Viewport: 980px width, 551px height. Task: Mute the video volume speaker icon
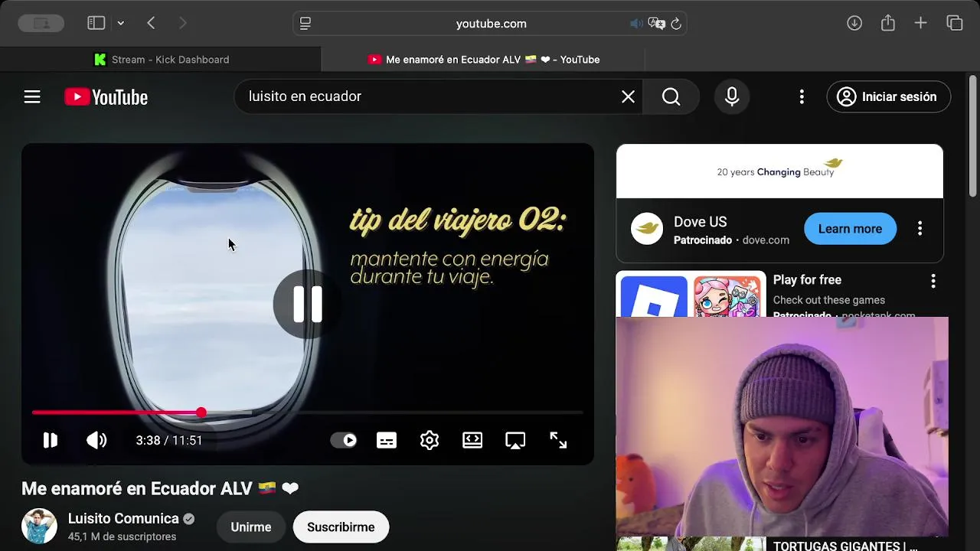[x=96, y=440]
